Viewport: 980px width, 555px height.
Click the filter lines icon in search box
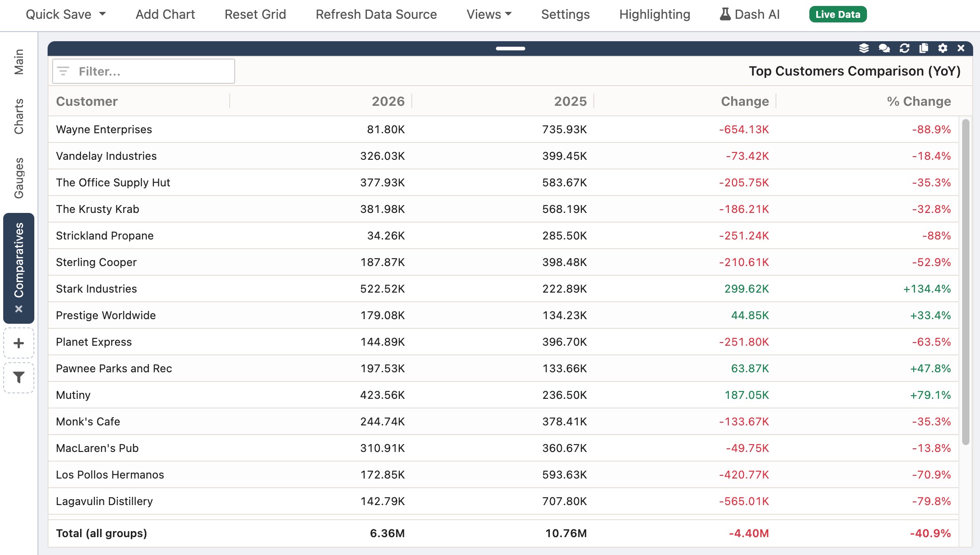click(64, 71)
